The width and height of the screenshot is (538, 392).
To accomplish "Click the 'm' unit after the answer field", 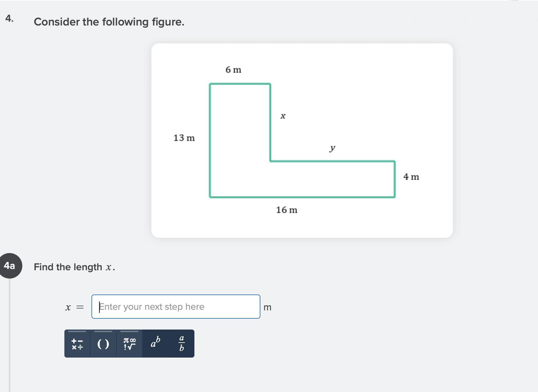I will (267, 307).
